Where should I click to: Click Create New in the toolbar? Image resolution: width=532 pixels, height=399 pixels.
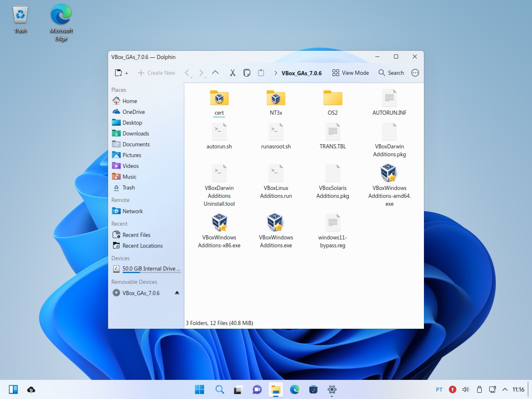click(x=156, y=73)
